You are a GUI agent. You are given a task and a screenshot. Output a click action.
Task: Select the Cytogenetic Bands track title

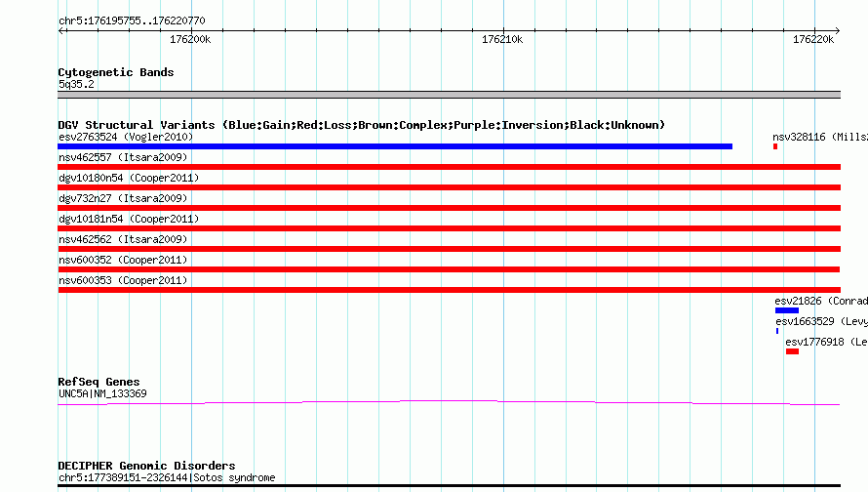116,72
